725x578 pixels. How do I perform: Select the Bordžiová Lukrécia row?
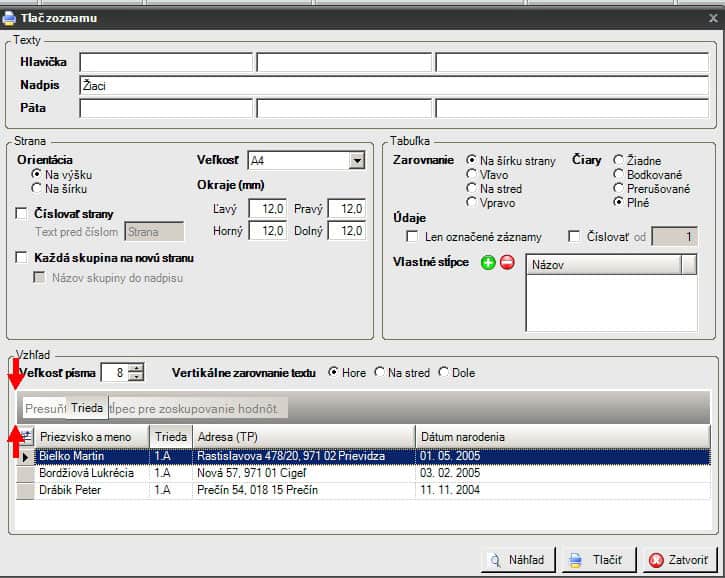click(x=363, y=473)
